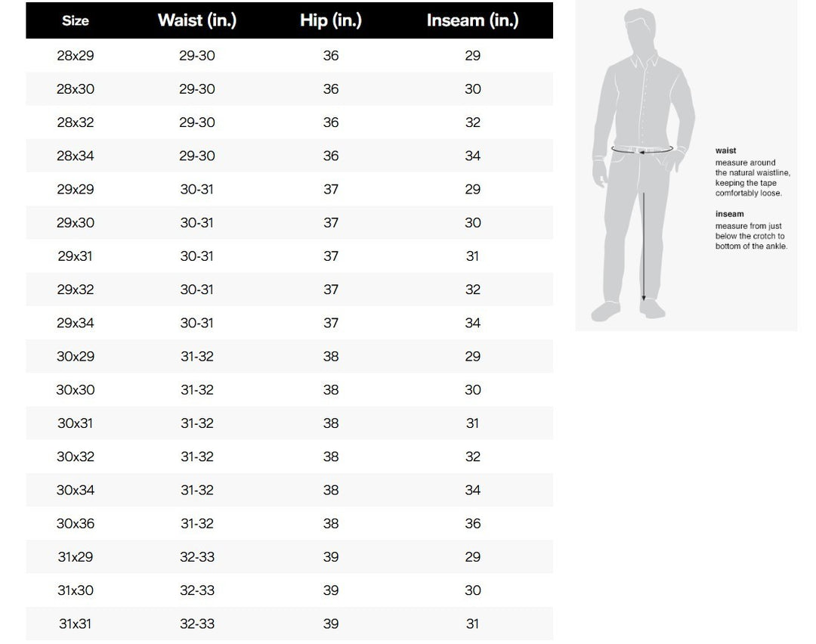Click the 29x31 size cell

tap(76, 256)
